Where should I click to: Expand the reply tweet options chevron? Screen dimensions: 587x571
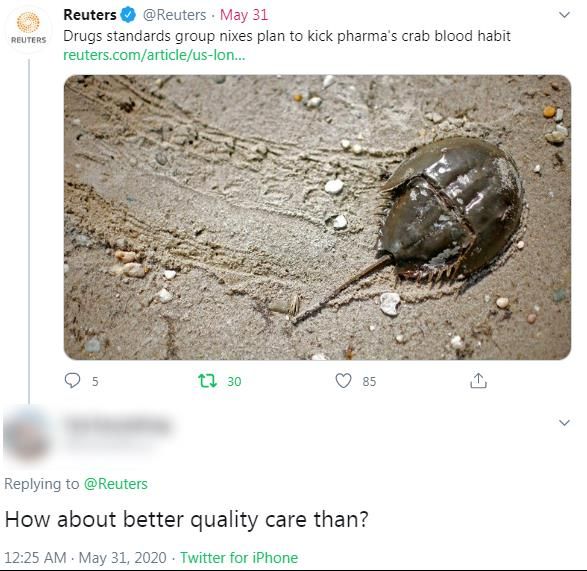pyautogui.click(x=564, y=423)
